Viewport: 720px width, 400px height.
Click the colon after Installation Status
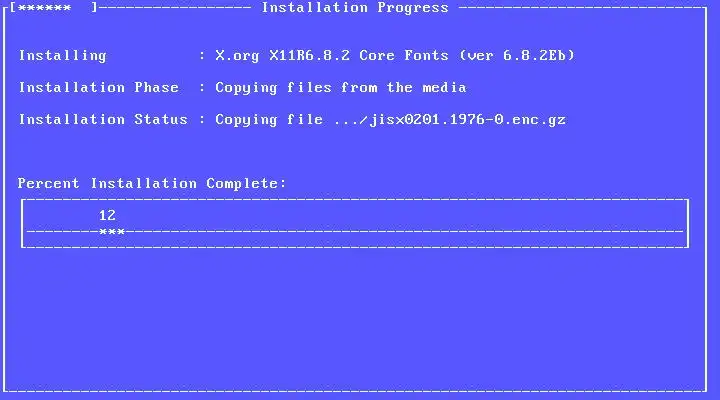202,120
